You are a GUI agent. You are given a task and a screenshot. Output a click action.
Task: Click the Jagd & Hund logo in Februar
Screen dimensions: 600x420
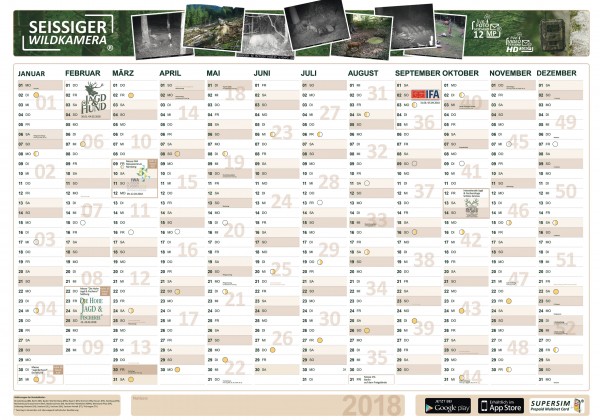(x=93, y=99)
